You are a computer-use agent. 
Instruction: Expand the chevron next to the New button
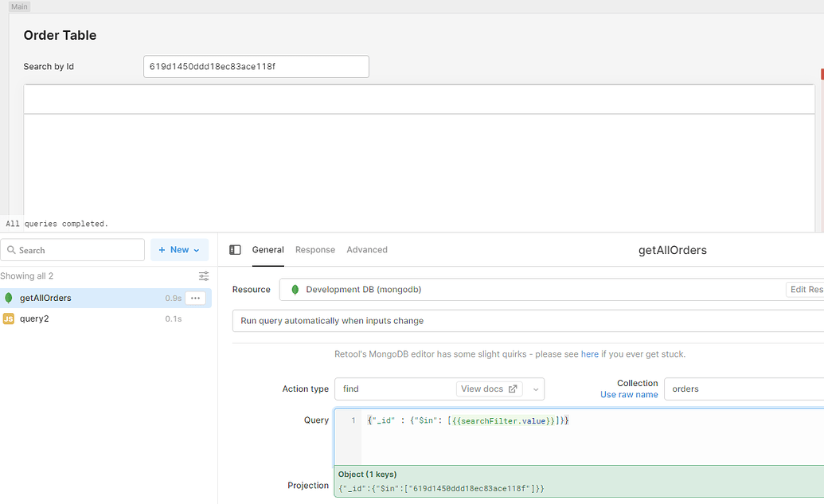pos(194,249)
